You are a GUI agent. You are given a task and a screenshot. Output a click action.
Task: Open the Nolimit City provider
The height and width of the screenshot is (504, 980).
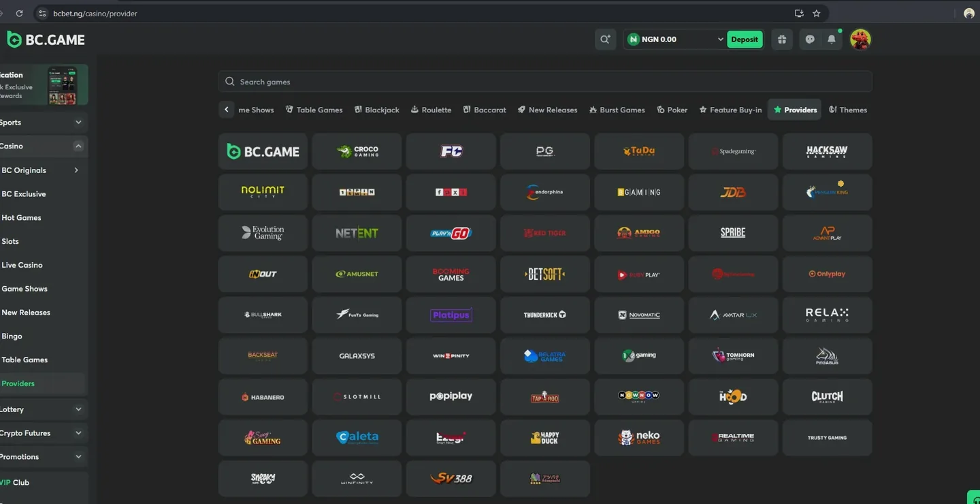(x=263, y=192)
